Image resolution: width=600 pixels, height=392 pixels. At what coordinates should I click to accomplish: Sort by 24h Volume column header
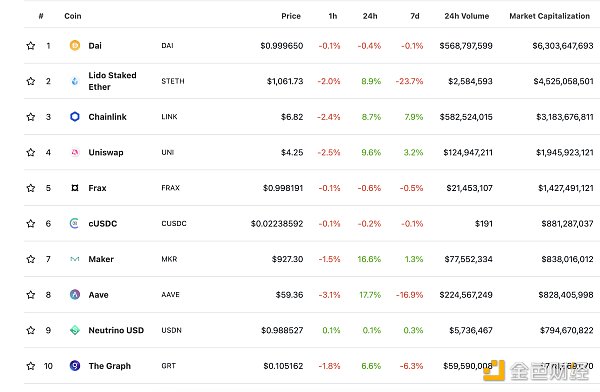point(466,16)
